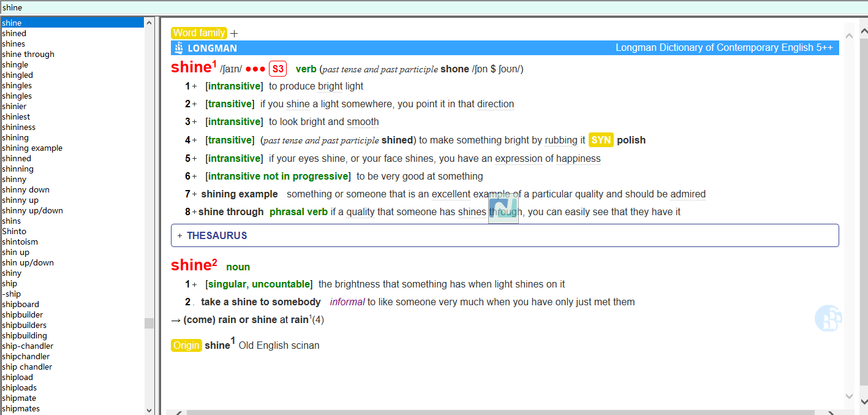Screen dimensions: 868x415
Task: Click the yellow Origin label
Action: [x=186, y=346]
